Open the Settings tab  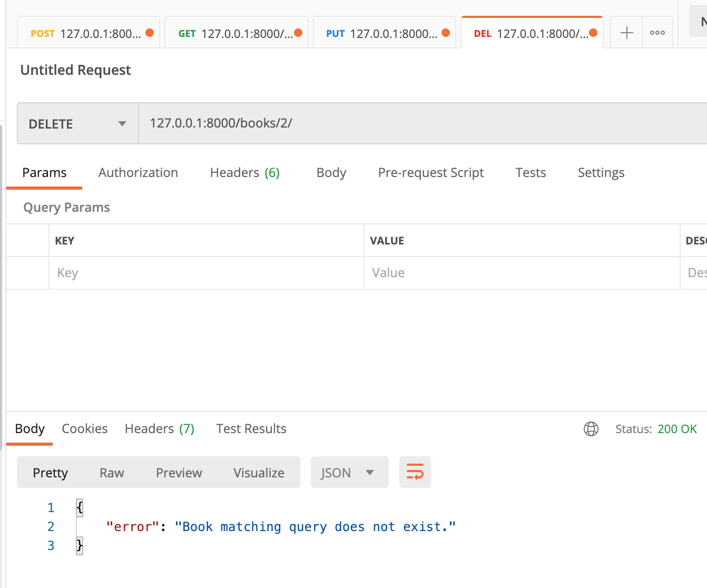click(x=601, y=173)
